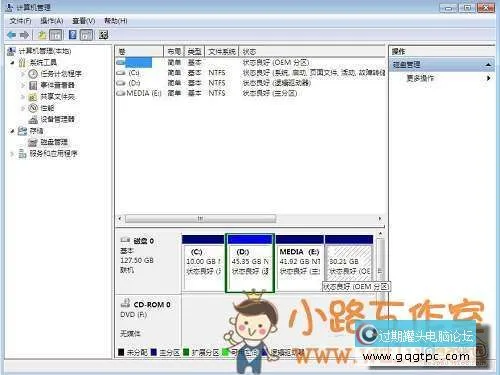This screenshot has height=375, width=500.
Task: Select the 30.21 GB OEM partition block
Action: [x=349, y=262]
